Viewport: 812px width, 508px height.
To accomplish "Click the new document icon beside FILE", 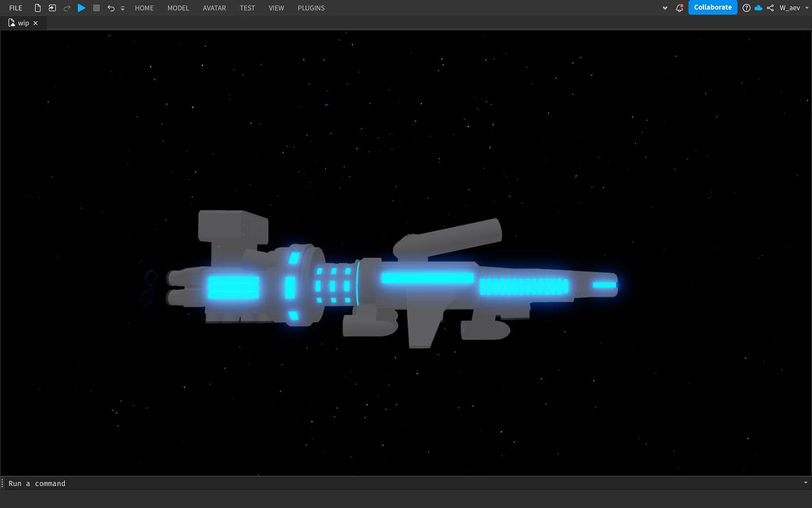I will tap(37, 7).
